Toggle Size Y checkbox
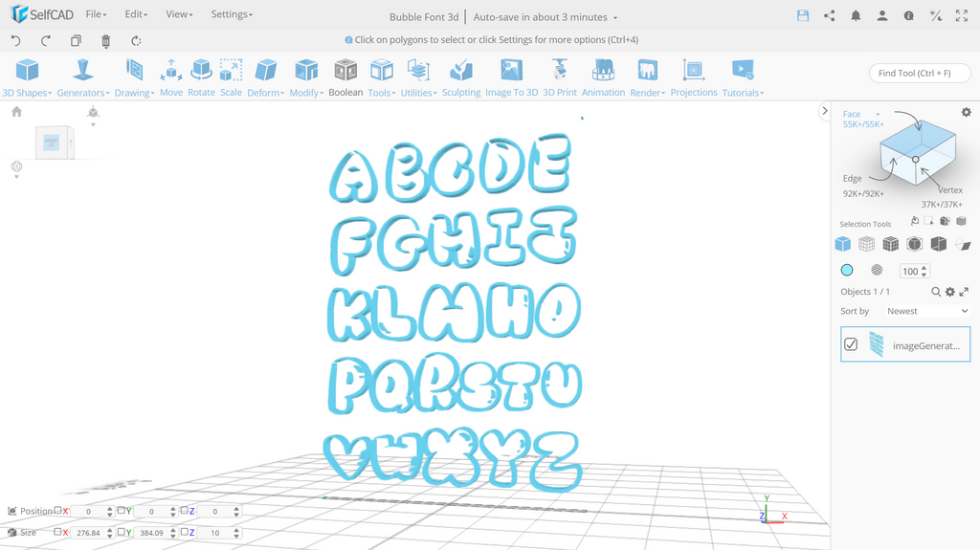 click(122, 532)
